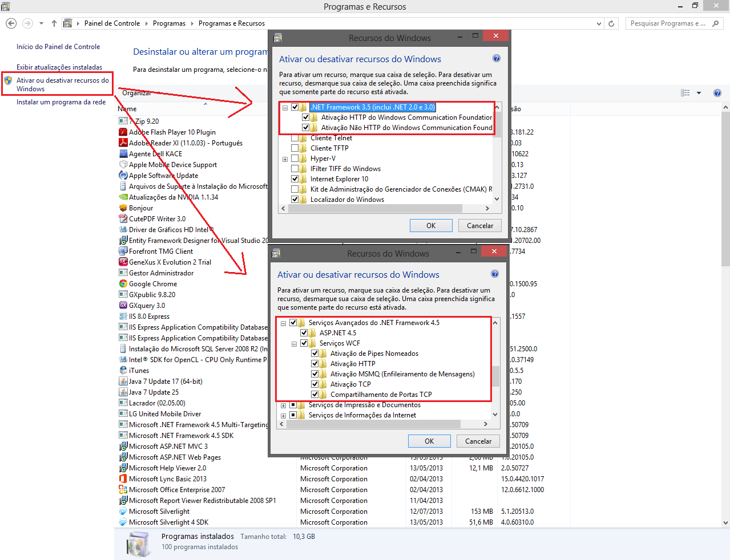
Task: Go back with the navigation back arrow
Action: point(11,23)
